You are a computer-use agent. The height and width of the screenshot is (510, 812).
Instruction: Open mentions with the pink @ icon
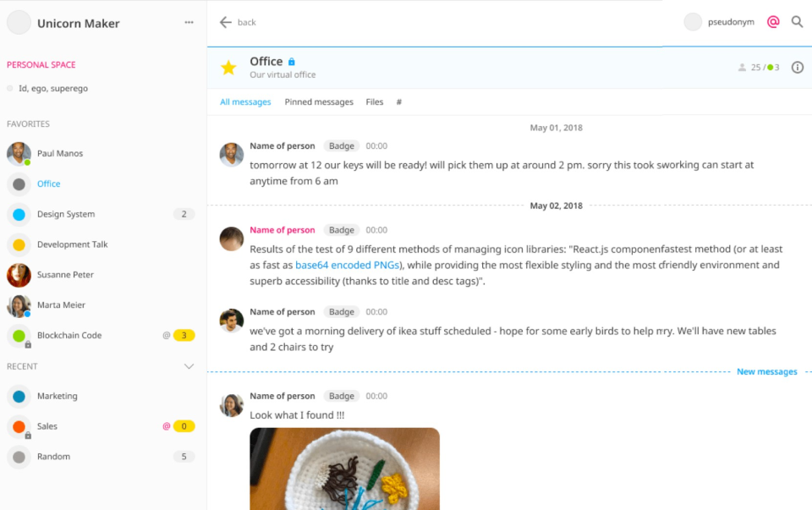tap(773, 22)
